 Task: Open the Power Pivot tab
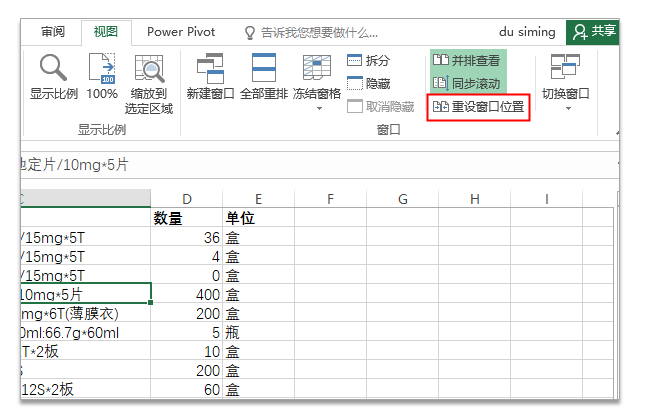point(181,32)
